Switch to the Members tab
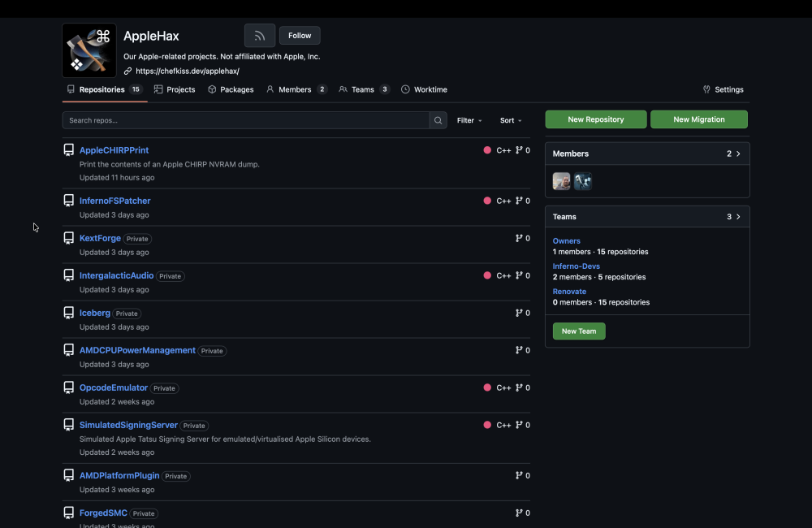 click(x=296, y=89)
